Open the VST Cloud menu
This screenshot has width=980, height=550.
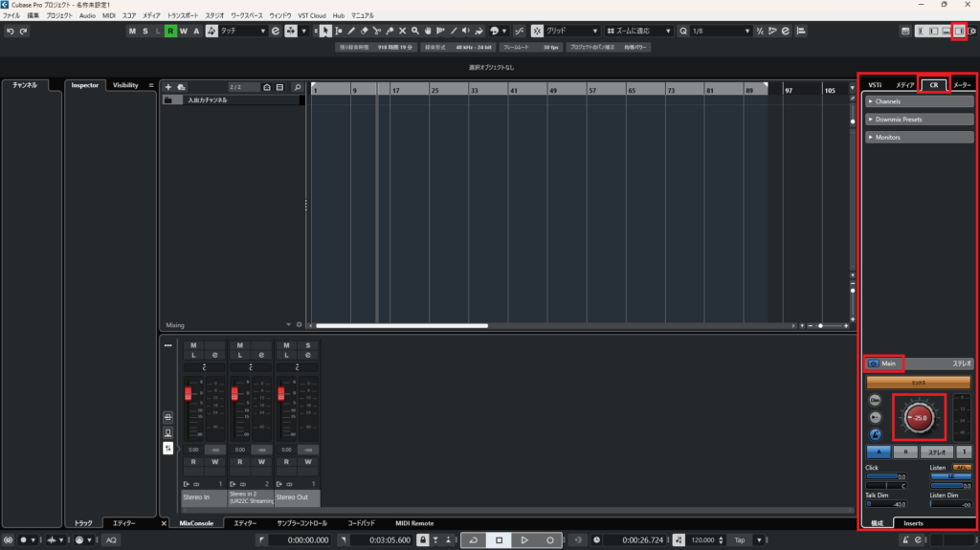point(311,15)
